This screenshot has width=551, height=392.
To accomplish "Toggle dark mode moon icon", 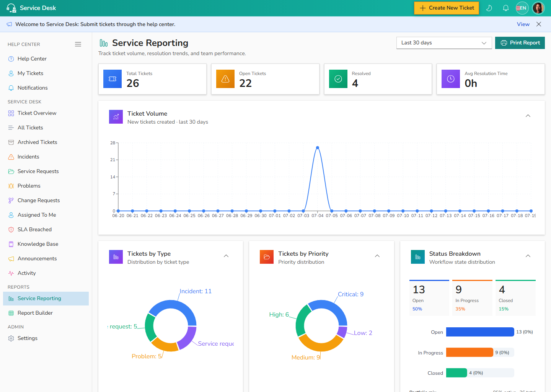I will coord(489,8).
